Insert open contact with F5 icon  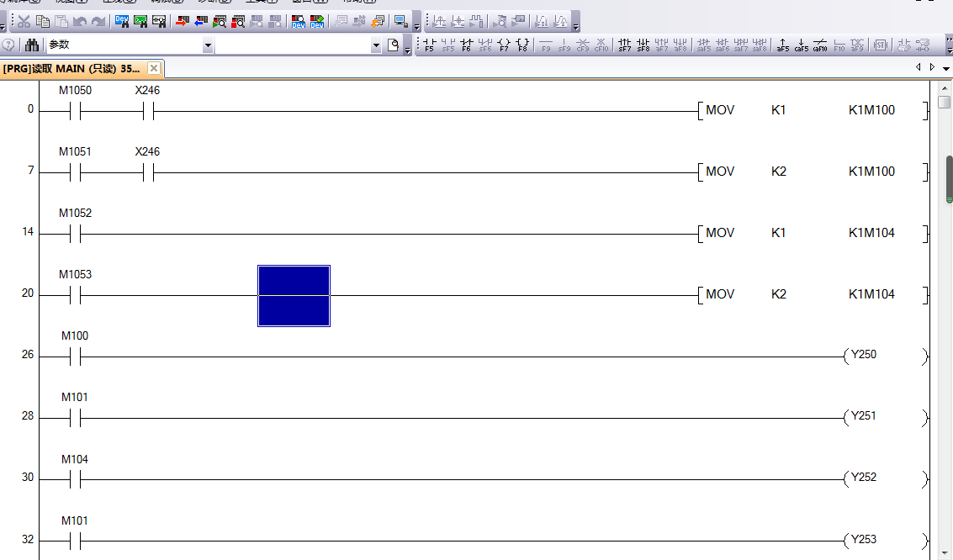[429, 45]
